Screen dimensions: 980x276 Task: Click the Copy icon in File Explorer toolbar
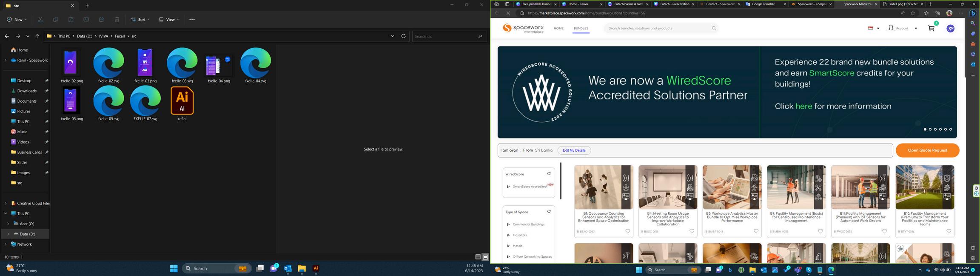55,20
